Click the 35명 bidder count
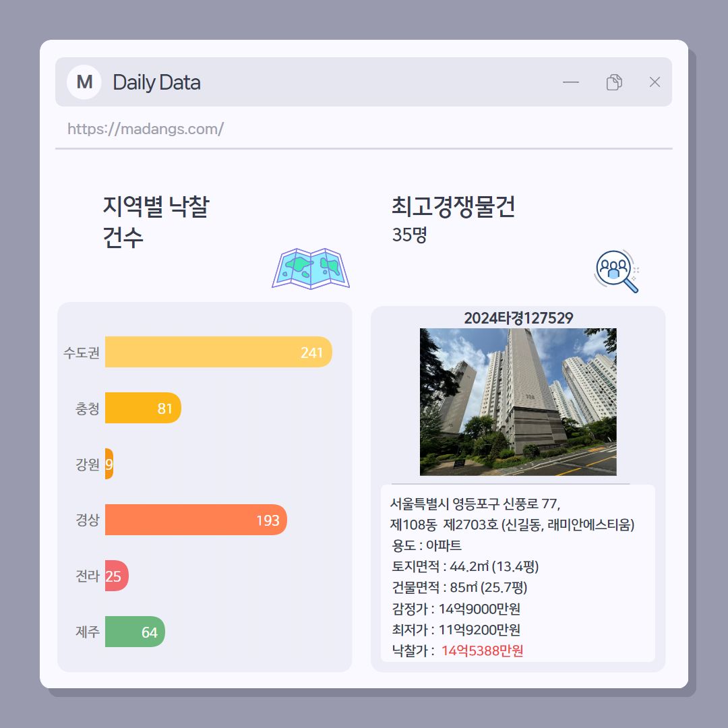Viewport: 728px width, 728px height. click(x=409, y=235)
